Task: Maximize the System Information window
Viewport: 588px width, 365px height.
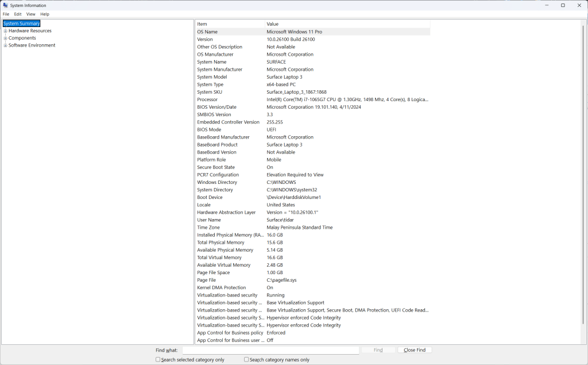Action: [563, 5]
